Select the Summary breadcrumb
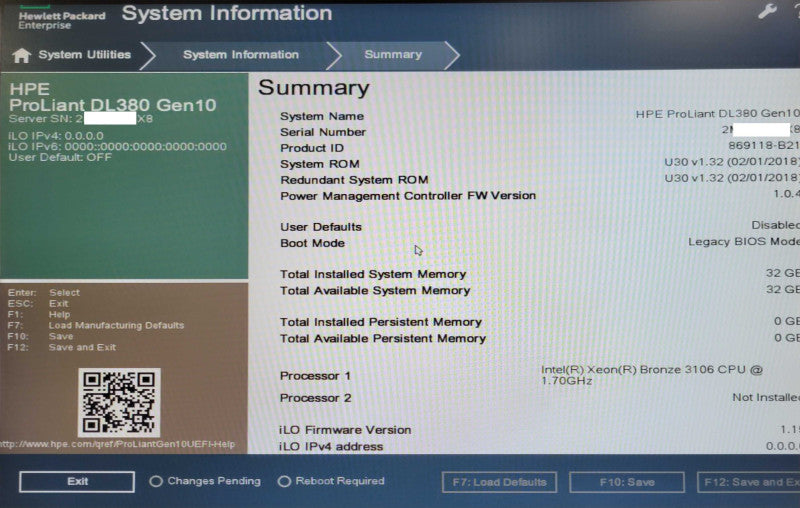Viewport: 800px width, 508px height. click(393, 54)
